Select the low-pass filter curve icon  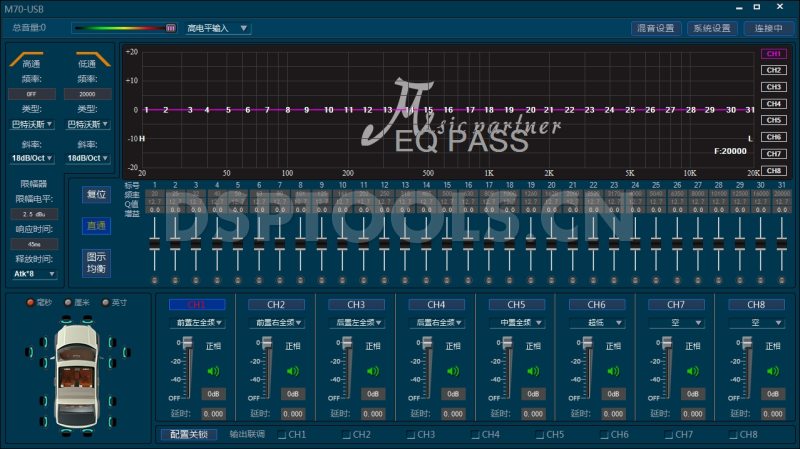[93, 59]
